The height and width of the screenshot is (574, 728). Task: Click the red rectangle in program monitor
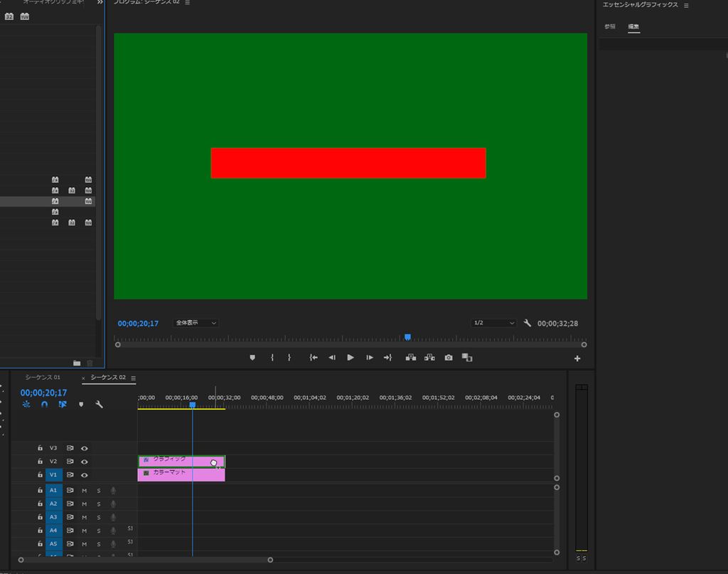(x=348, y=163)
